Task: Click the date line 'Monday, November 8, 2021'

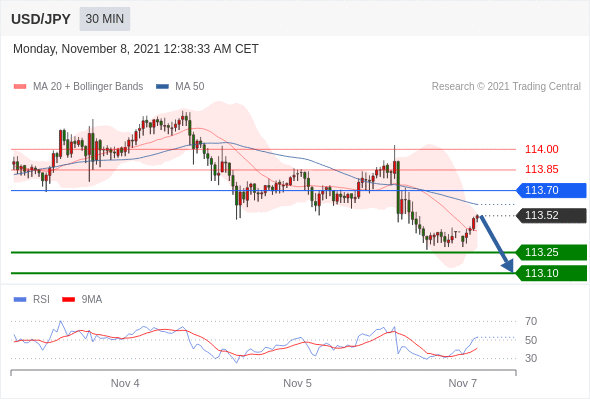Action: (x=135, y=49)
